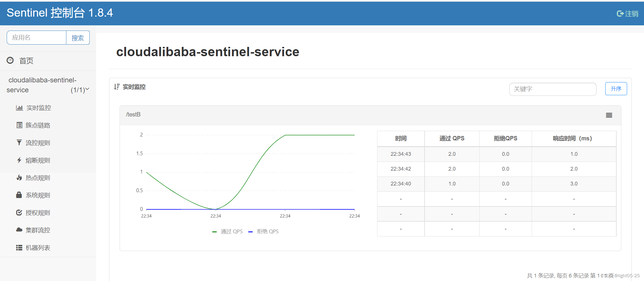Click the bar chart icon for 实时监控
This screenshot has height=281, width=644.
pos(19,108)
